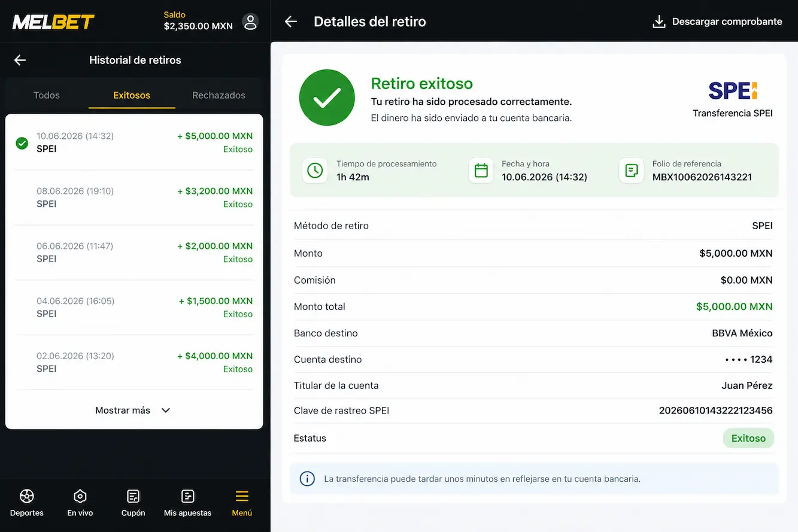798x532 pixels.
Task: Click the Transferencia SPEI label
Action: [733, 113]
